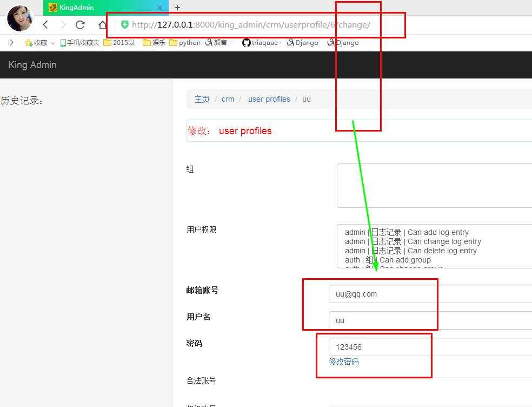Screen dimensions: 532x407
Task: Reload the page with the refresh icon
Action: coord(80,24)
